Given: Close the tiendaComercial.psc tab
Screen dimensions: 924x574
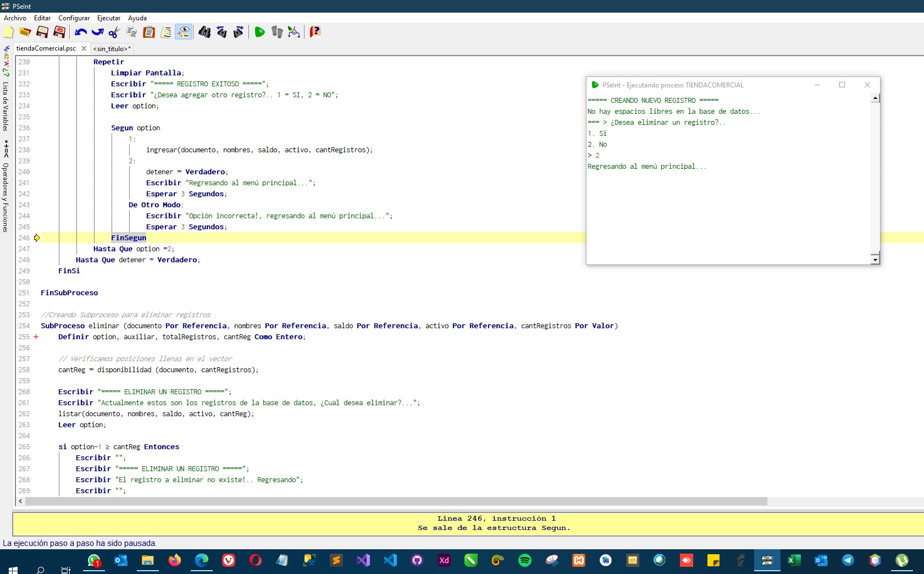Looking at the screenshot, I should coord(84,48).
